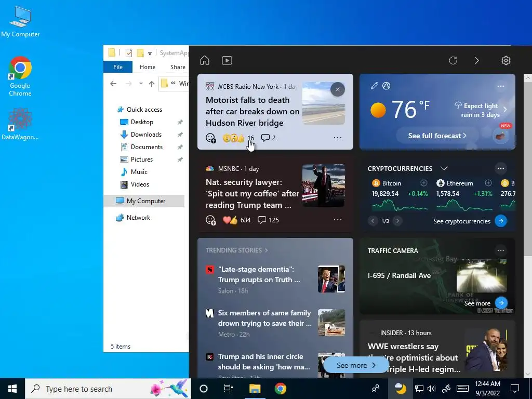Click See cryptocurrencies arrow button

click(x=501, y=221)
